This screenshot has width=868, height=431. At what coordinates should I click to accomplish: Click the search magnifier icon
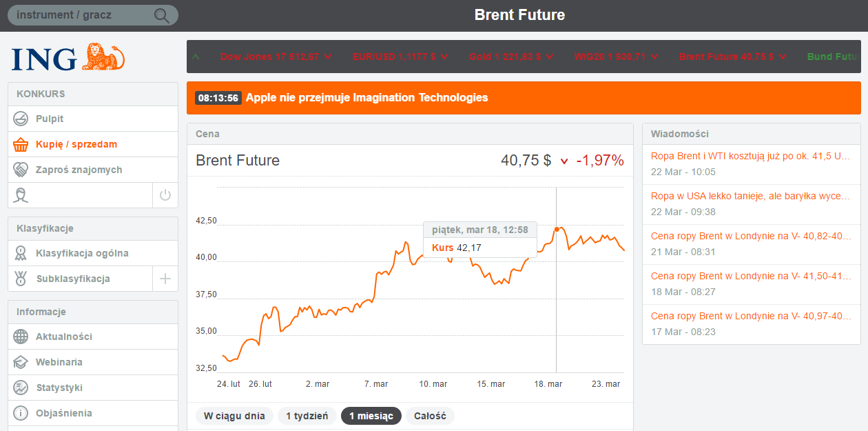point(162,15)
